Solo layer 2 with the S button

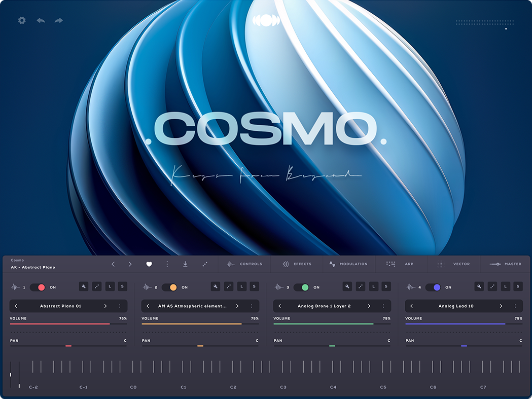254,286
